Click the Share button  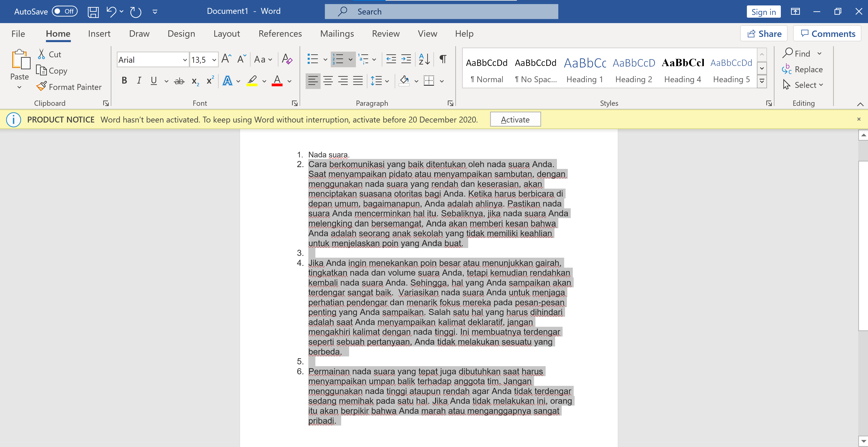coord(764,34)
